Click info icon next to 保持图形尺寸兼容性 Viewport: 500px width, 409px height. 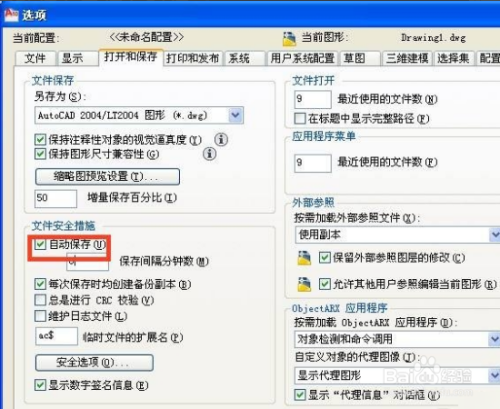(209, 154)
